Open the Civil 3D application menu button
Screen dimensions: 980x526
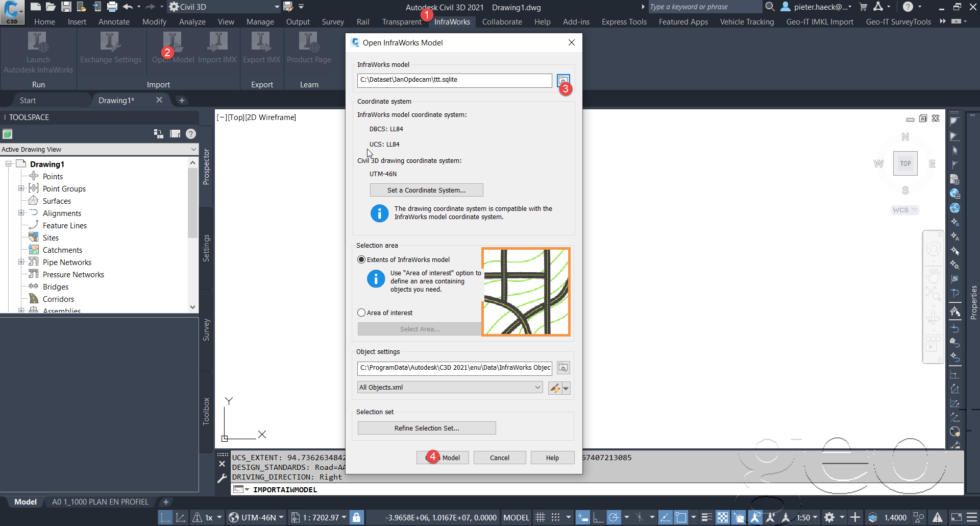pyautogui.click(x=12, y=12)
